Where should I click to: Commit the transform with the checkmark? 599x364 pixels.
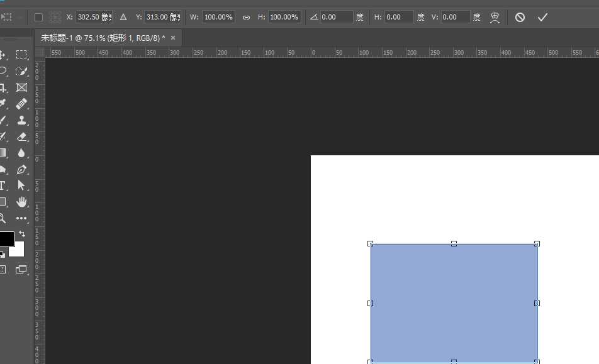(x=542, y=18)
